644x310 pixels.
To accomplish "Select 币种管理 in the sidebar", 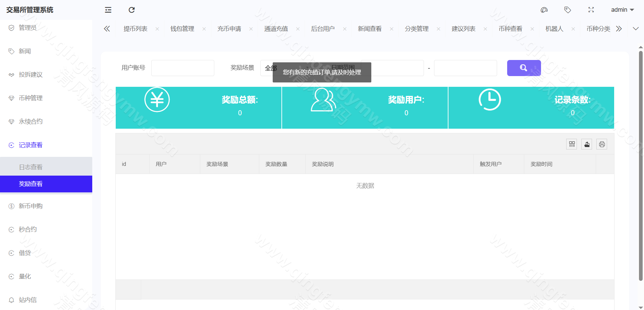I will tap(31, 98).
